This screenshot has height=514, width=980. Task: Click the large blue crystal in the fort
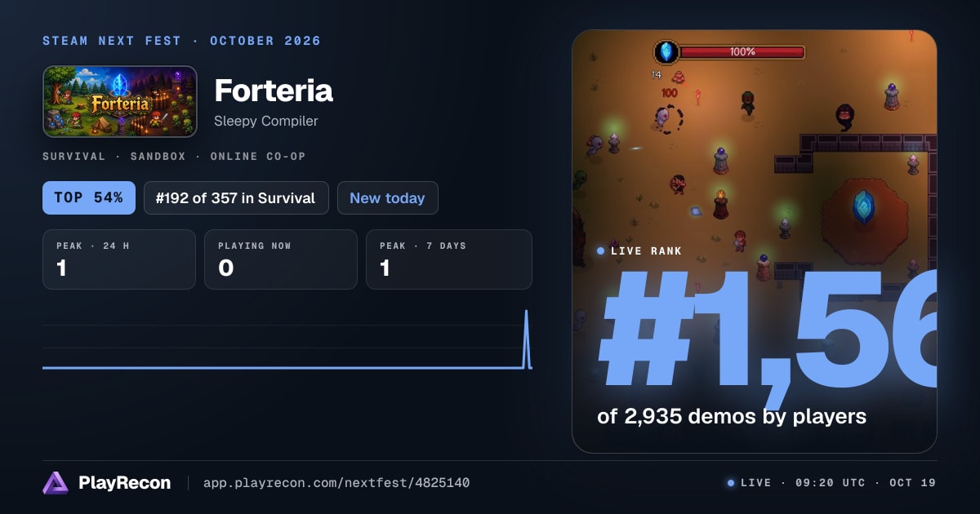click(863, 206)
